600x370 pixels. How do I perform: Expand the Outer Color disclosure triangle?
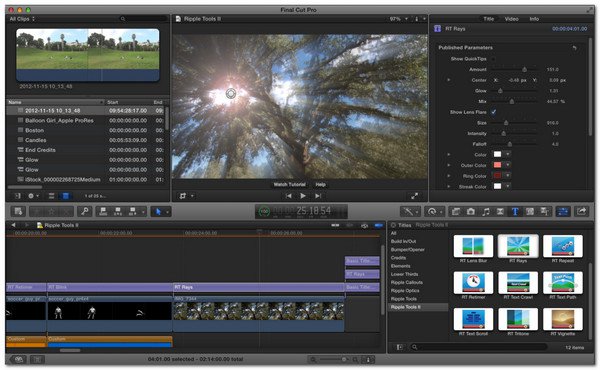(x=449, y=165)
